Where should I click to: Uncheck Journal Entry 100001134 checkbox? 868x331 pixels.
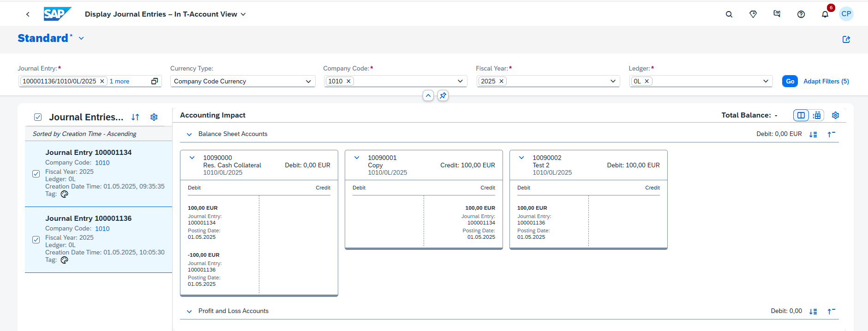[x=36, y=174]
